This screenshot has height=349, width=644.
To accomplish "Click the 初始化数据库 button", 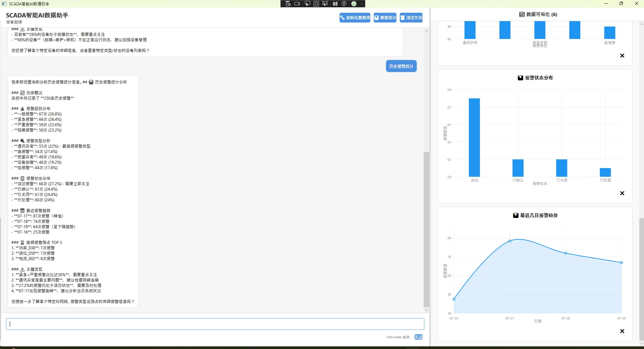I will click(x=355, y=18).
